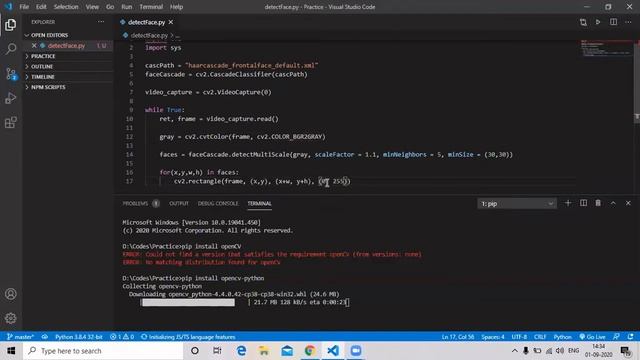This screenshot has height=360, width=640.
Task: Change end of line sequence CRLF
Action: (540, 337)
